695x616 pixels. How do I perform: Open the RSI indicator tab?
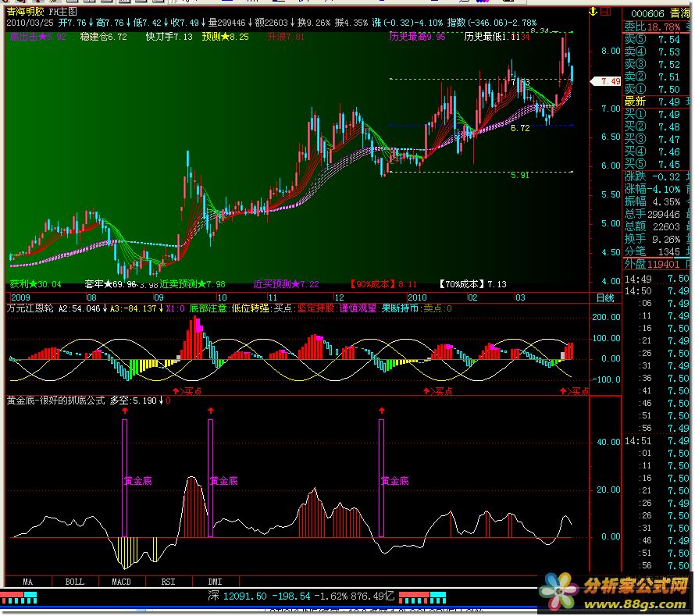(168, 582)
